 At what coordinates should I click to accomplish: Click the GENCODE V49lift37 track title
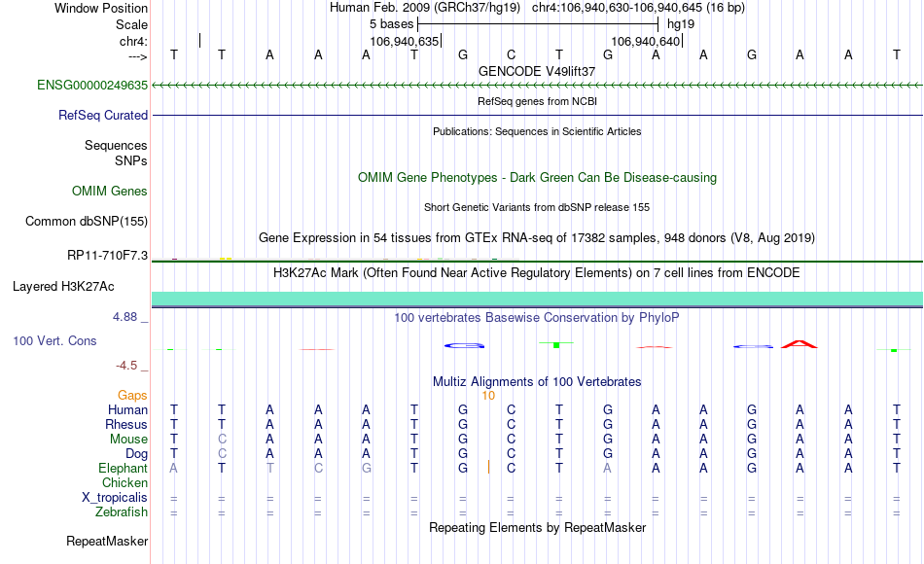537,71
